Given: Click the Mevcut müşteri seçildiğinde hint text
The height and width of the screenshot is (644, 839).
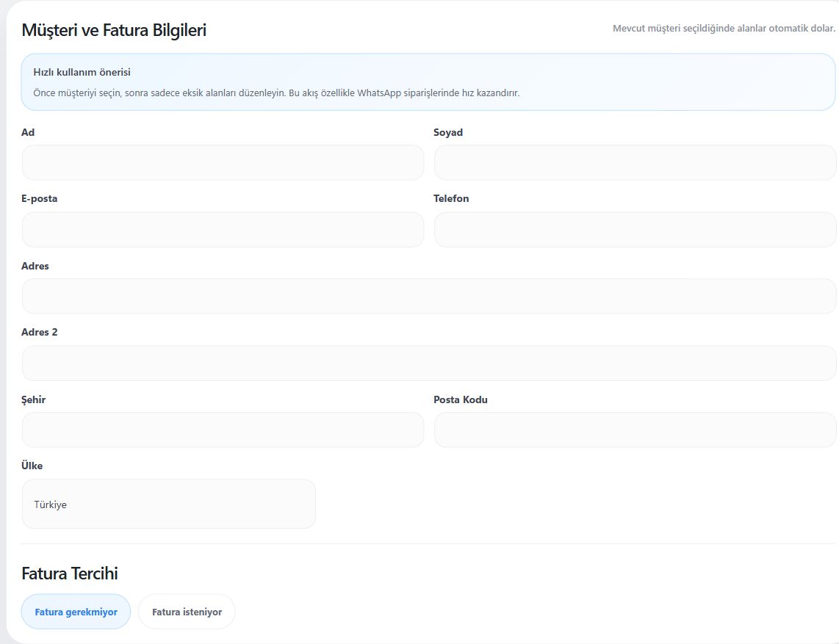Looking at the screenshot, I should click(x=724, y=29).
